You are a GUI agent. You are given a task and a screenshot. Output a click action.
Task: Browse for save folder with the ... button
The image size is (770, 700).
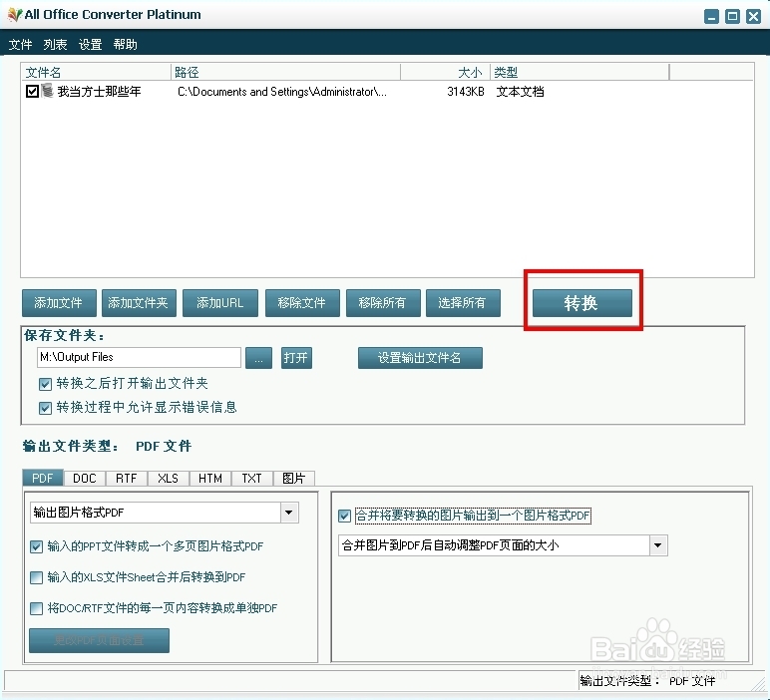(258, 358)
